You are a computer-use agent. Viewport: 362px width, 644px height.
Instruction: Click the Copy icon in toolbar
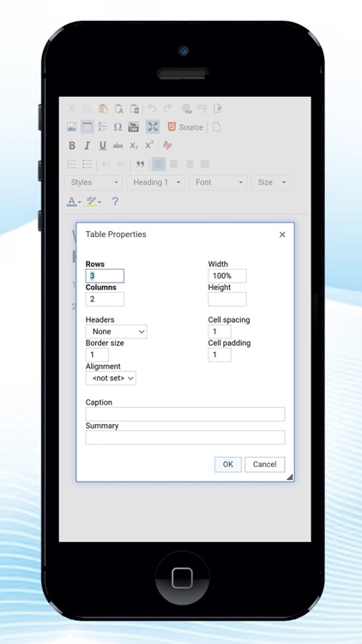pos(87,108)
